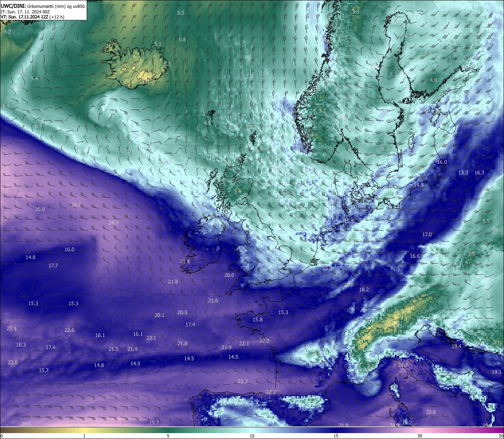Screen dimensions: 504x439
Task: Click the 20.8 value on the map
Action: click(x=40, y=209)
